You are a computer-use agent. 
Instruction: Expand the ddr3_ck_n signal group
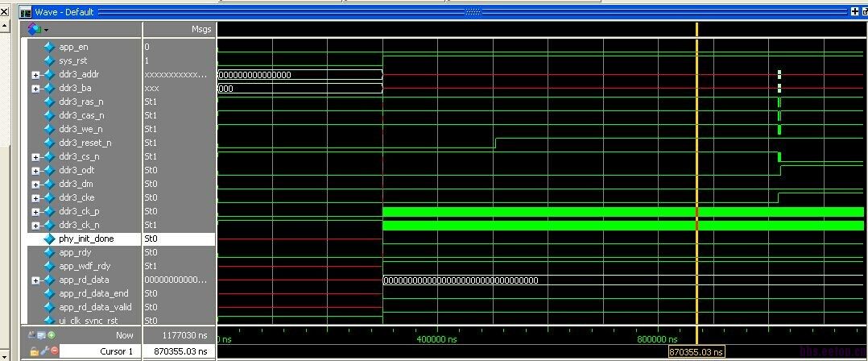(35, 226)
